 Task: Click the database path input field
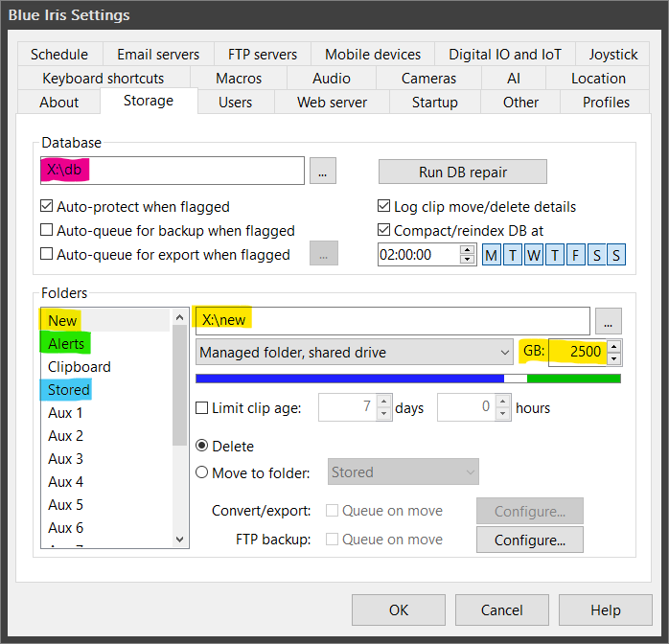[173, 171]
